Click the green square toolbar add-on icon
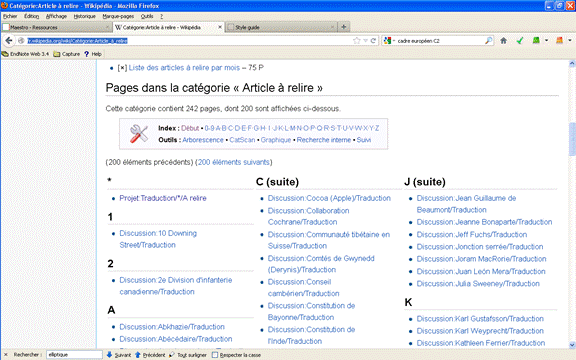 click(x=536, y=40)
